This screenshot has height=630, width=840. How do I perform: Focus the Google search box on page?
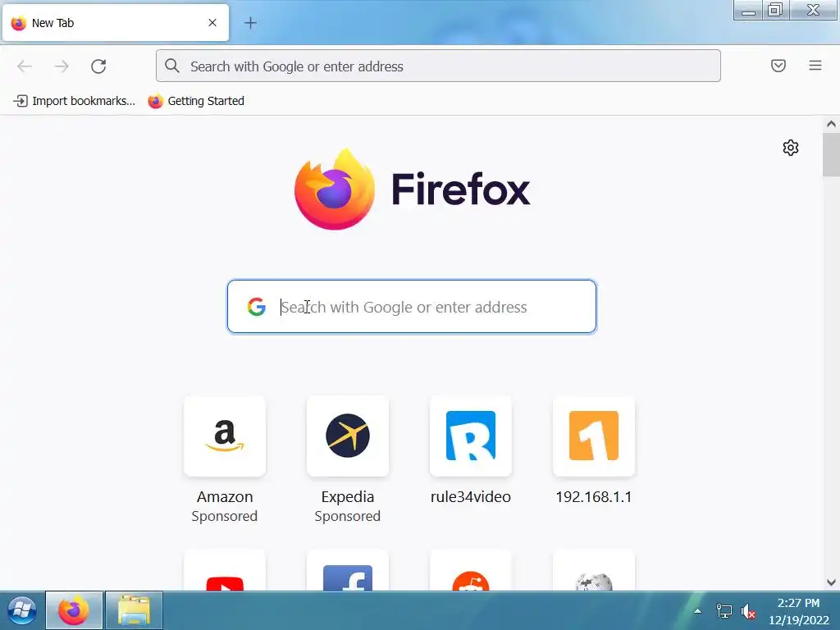tap(412, 307)
